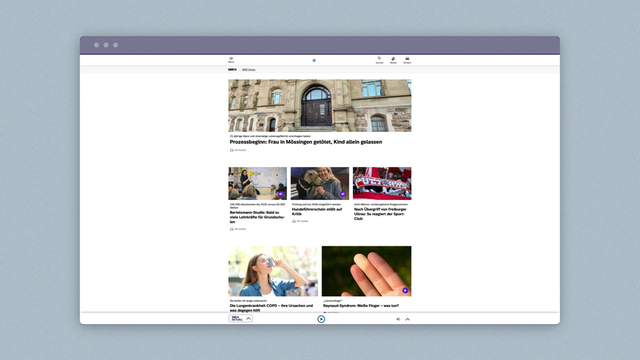Screen dimensions: 640x360
Task: Click first gray dot in browser title bar
Action: pyautogui.click(x=96, y=45)
